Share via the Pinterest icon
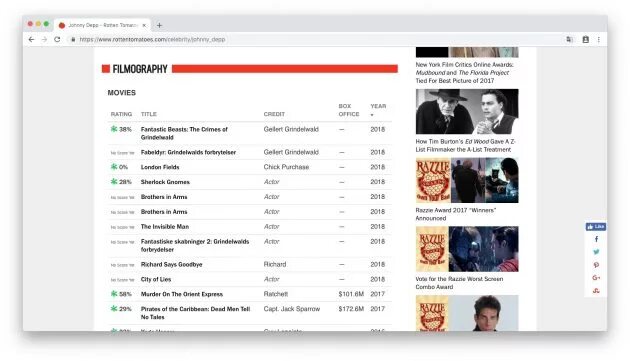This screenshot has width=630, height=361. coord(596,265)
